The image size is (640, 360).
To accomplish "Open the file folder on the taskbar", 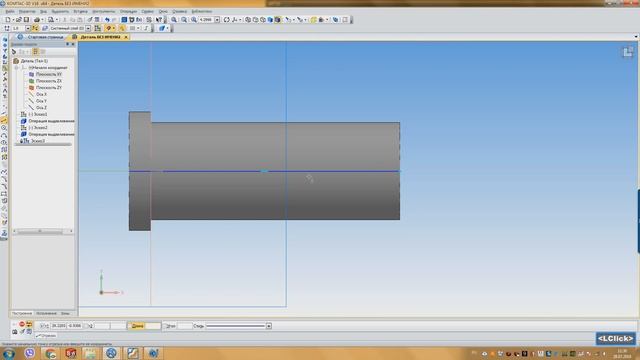I will [91, 353].
